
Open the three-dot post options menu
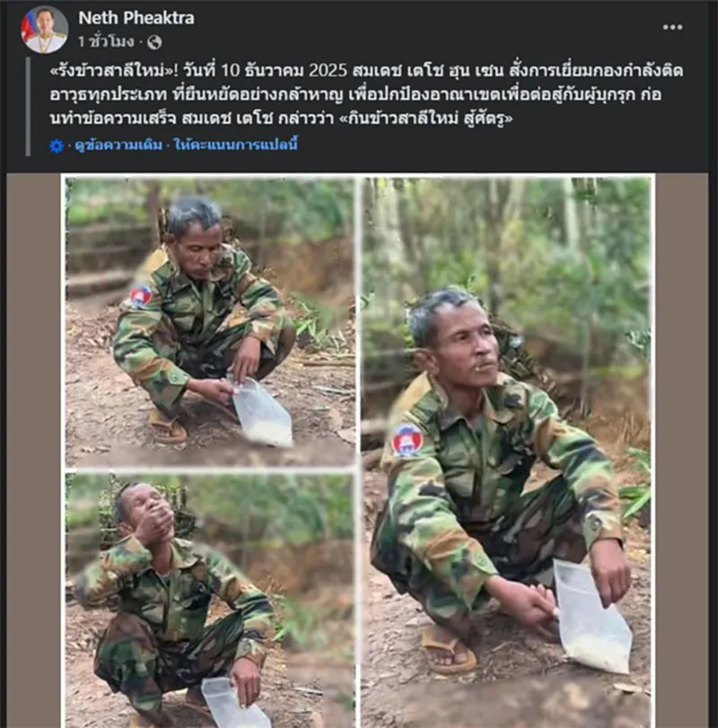point(672,27)
